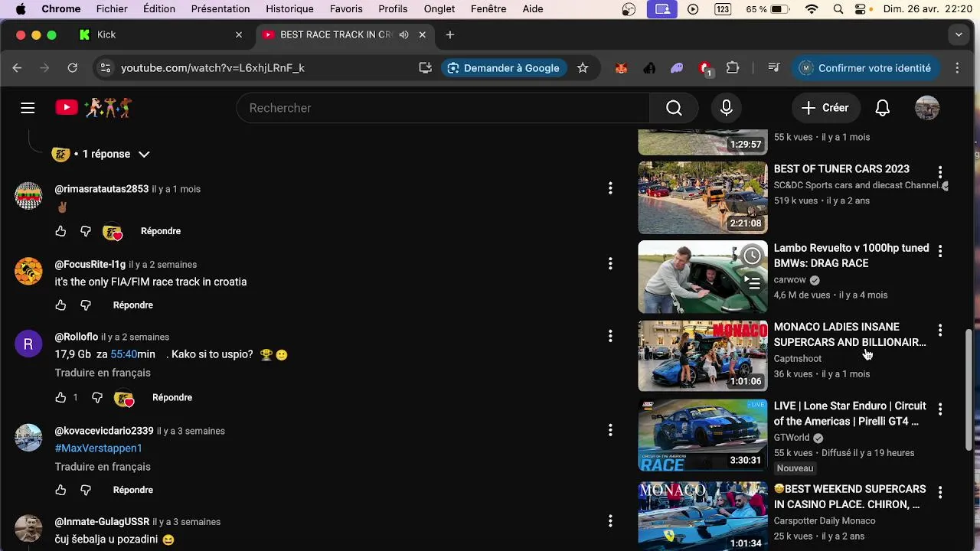Mute the playing YouTube tab audio icon

tap(403, 34)
